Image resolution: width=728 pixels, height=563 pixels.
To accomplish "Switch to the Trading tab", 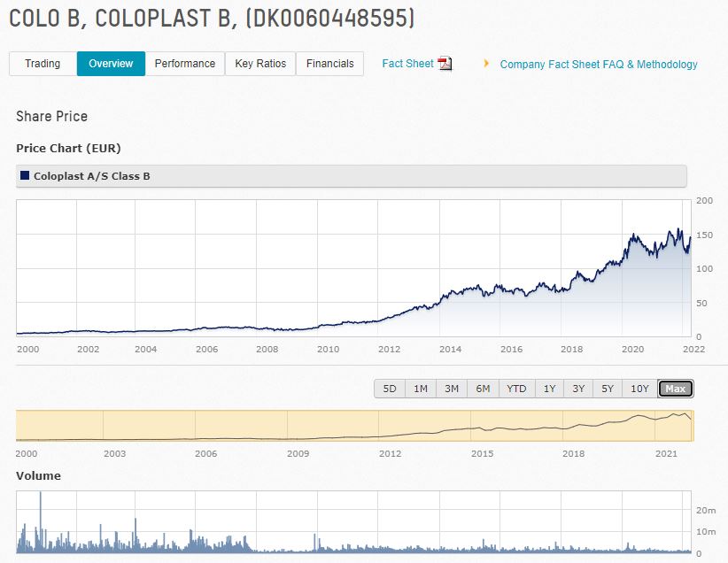I will coord(43,64).
